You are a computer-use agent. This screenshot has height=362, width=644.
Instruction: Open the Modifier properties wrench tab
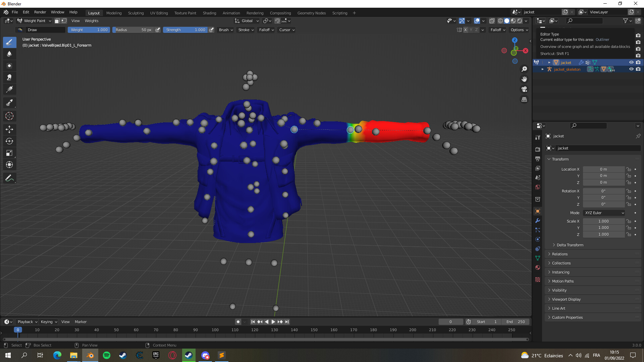pyautogui.click(x=538, y=221)
